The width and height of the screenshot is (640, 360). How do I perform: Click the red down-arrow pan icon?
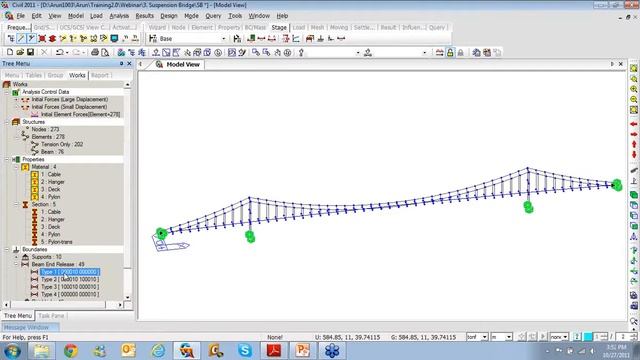tap(633, 155)
